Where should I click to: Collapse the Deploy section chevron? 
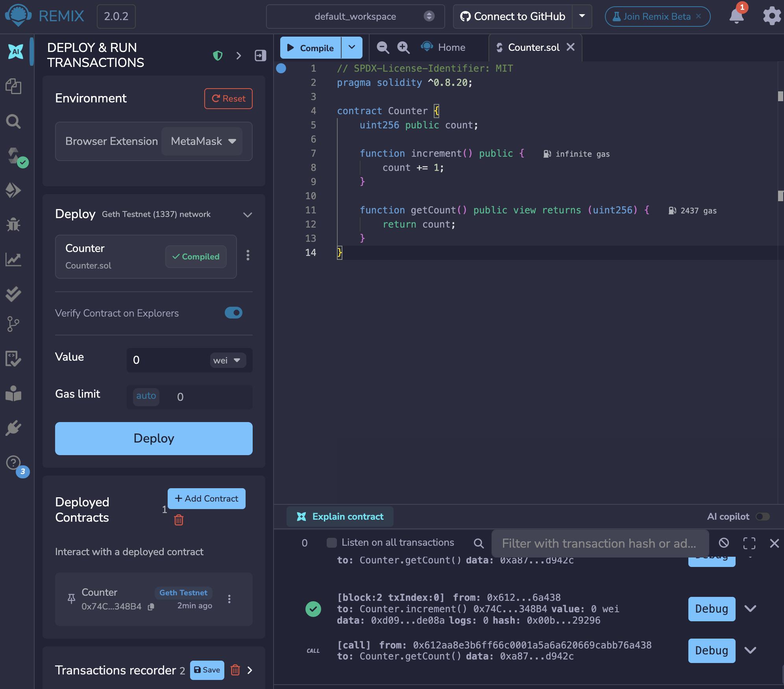point(248,215)
